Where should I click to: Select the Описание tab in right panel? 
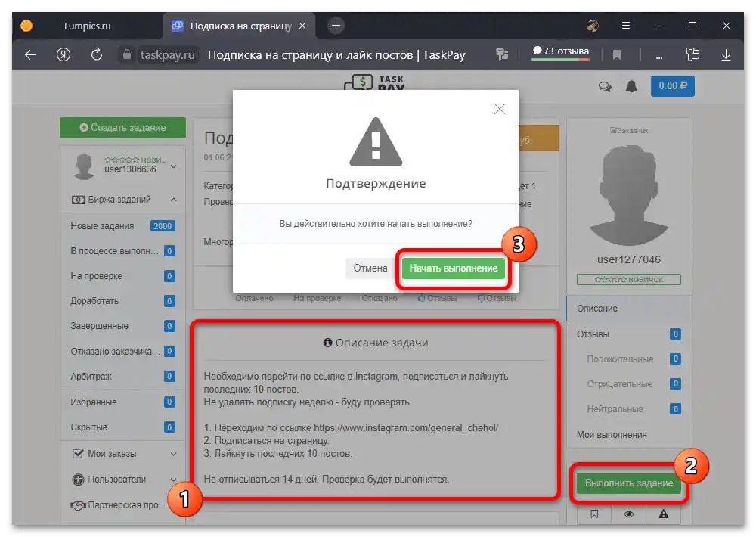[629, 309]
